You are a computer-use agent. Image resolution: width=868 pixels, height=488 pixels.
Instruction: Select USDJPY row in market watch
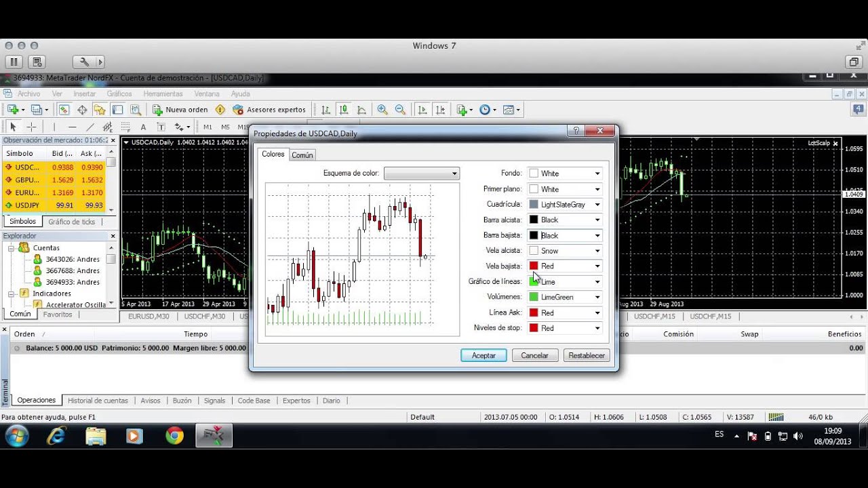[x=54, y=205]
